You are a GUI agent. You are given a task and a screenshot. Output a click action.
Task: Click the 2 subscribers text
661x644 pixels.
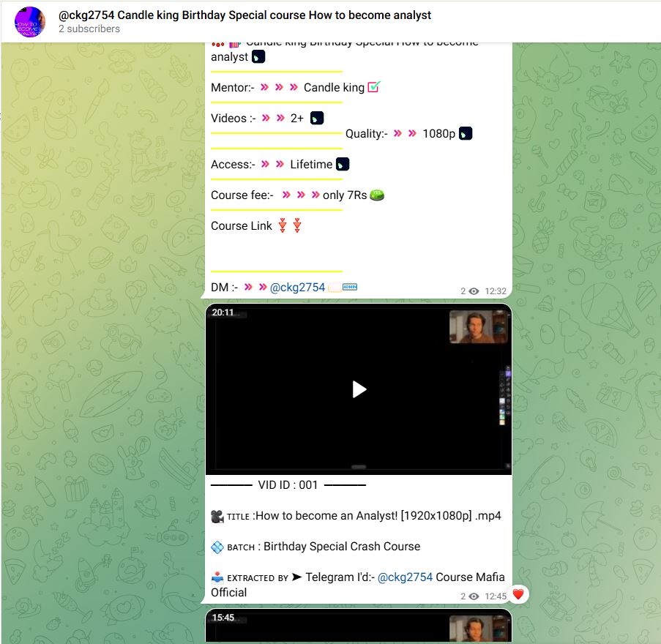coord(89,29)
